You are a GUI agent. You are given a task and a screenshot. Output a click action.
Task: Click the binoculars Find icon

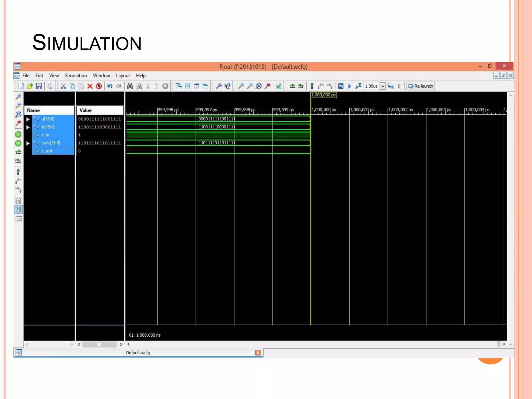pos(130,86)
